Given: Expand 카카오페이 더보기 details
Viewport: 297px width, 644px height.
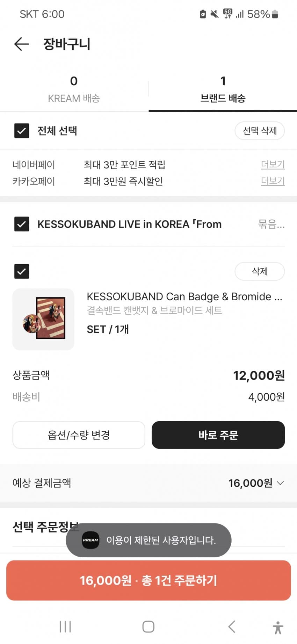Looking at the screenshot, I should tap(273, 181).
